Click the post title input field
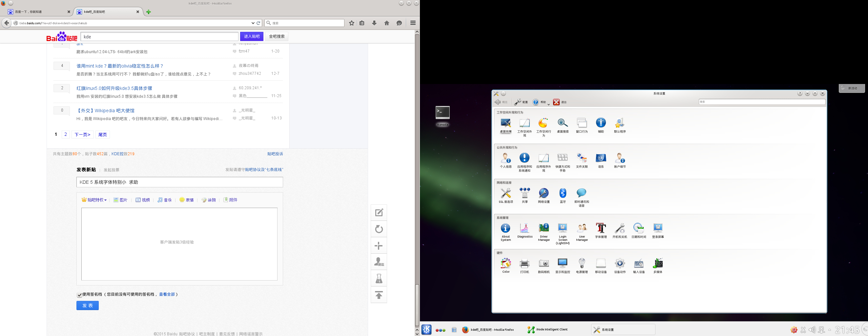Viewport: 868px width, 336px height. [x=179, y=182]
